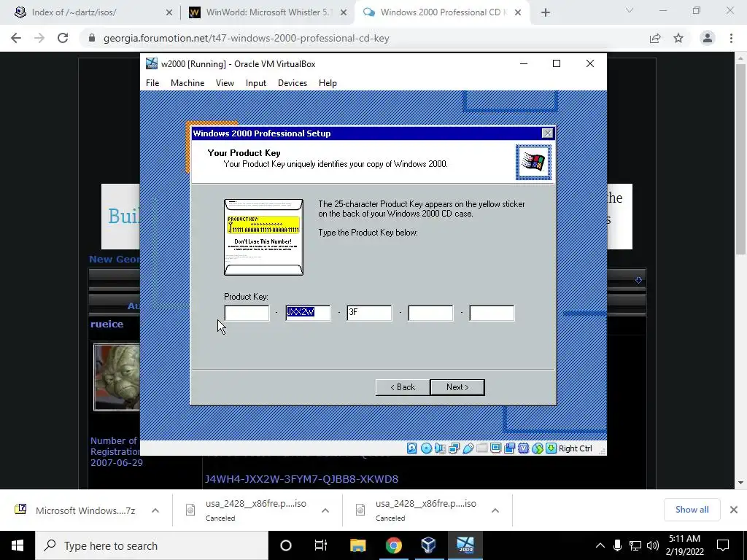The image size is (747, 560).
Task: Click the rueice username link
Action: [107, 324]
